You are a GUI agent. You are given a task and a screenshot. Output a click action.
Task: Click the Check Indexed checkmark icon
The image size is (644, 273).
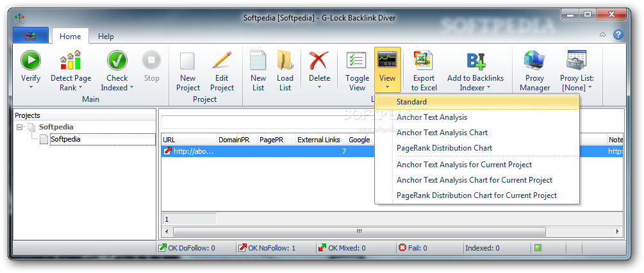[117, 61]
